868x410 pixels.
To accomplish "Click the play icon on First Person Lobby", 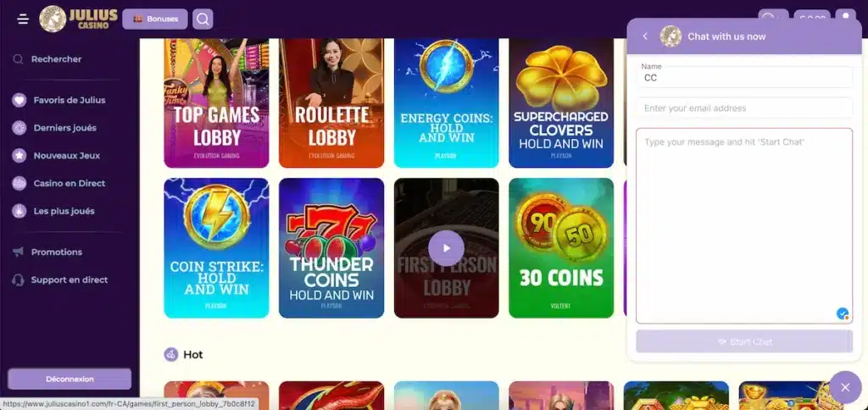I will (446, 248).
